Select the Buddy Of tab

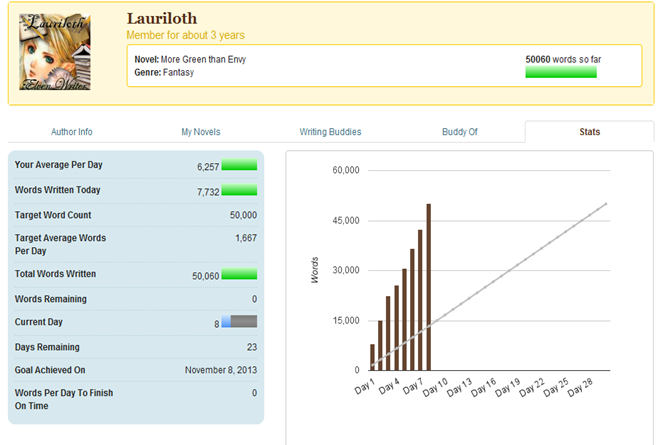459,132
